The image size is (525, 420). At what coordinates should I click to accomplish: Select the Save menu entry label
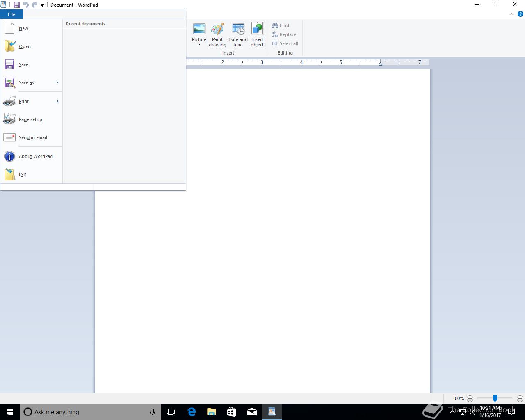point(23,64)
